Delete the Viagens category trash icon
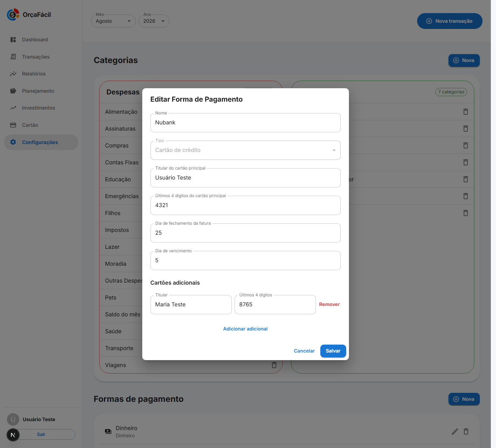This screenshot has width=496, height=448. point(274,365)
